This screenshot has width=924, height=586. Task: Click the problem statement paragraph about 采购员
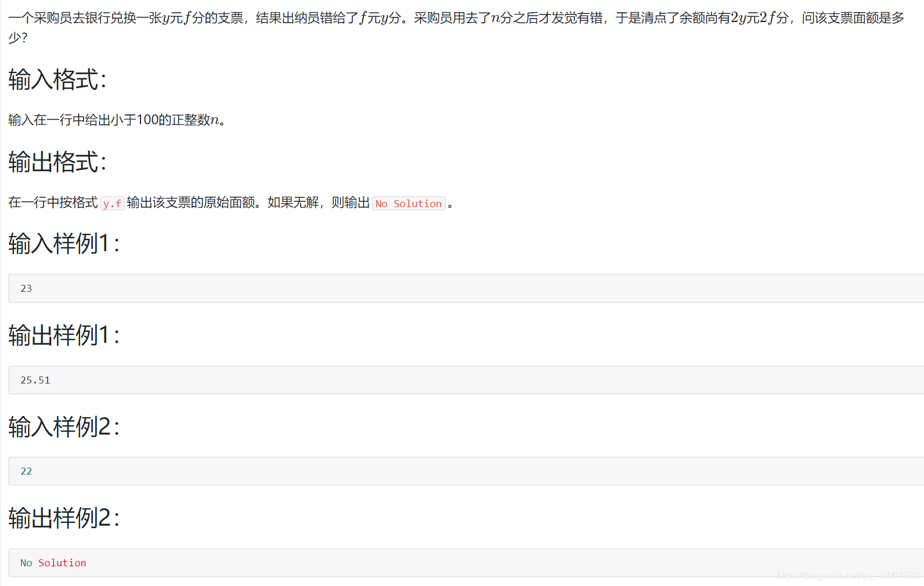click(457, 28)
